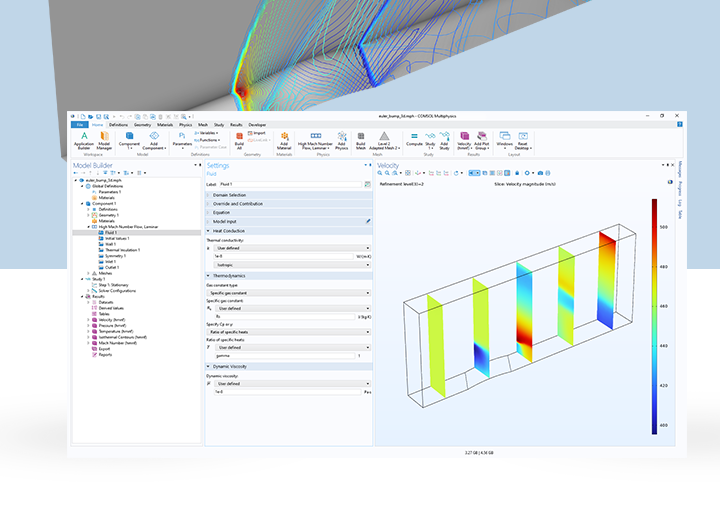Click the Save icon in quick access toolbar
720x523 pixels.
[98, 117]
